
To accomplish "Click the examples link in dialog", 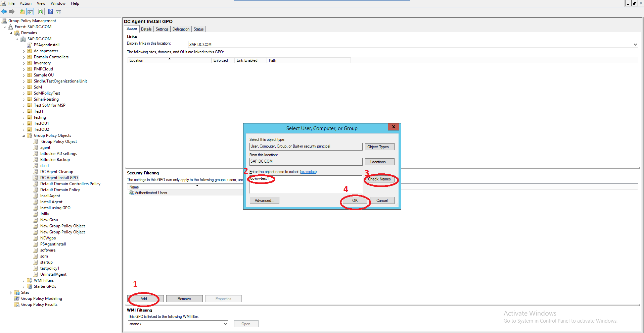I will point(308,172).
